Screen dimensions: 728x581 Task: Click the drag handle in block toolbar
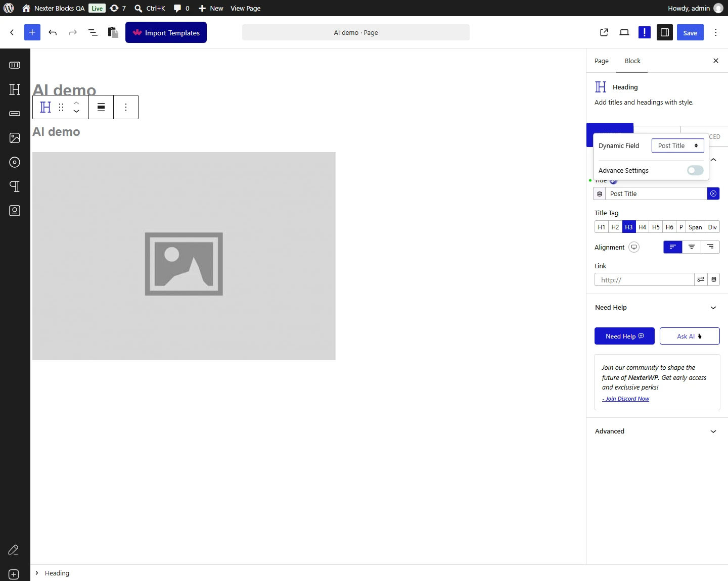(61, 107)
